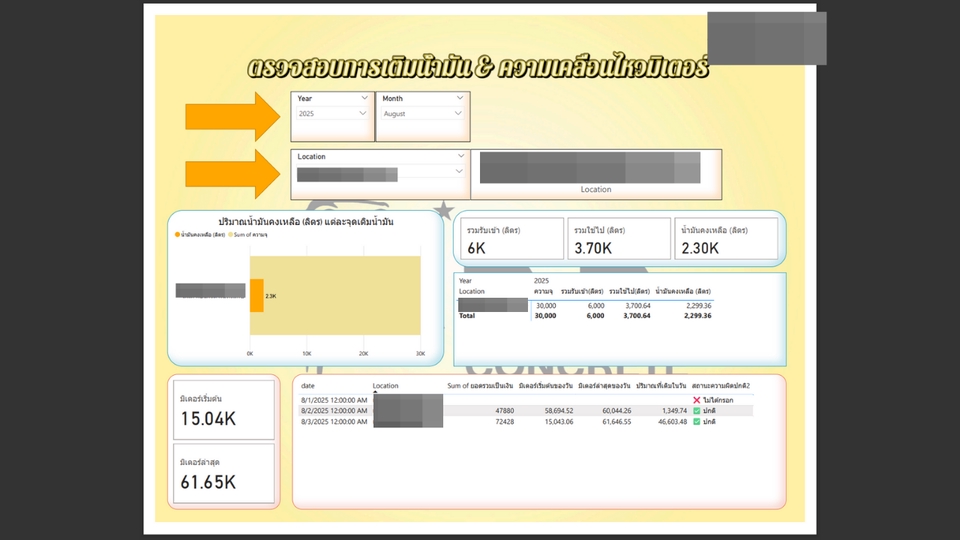Click the ความจุ column header in summary table
Screen dimensions: 960x540
click(543, 291)
